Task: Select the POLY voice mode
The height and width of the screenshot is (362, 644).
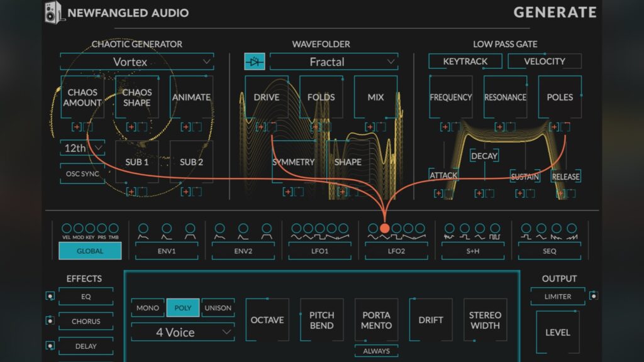Action: (x=183, y=308)
